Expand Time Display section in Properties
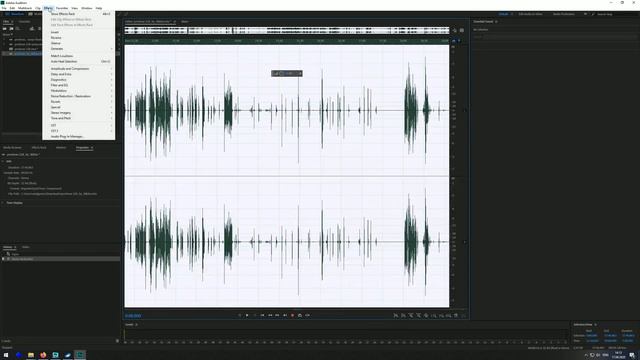Image resolution: width=640 pixels, height=360 pixels. coord(3,203)
